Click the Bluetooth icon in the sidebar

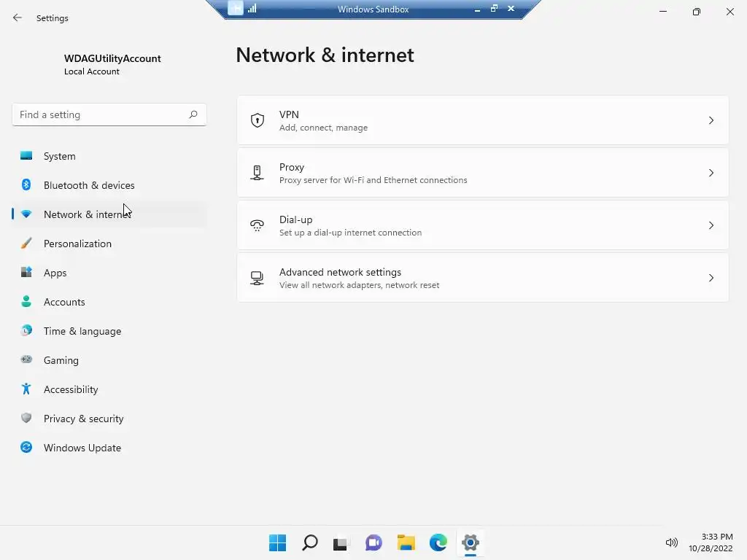pyautogui.click(x=26, y=185)
